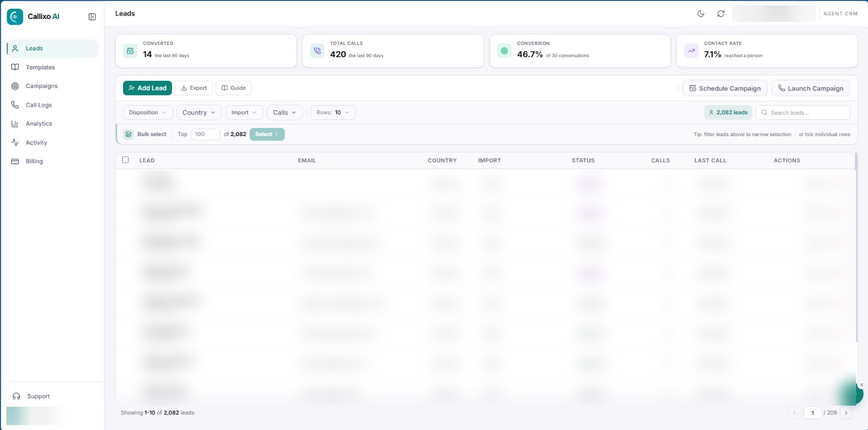Sort by LAST CALL column header
This screenshot has width=868, height=430.
(x=710, y=161)
